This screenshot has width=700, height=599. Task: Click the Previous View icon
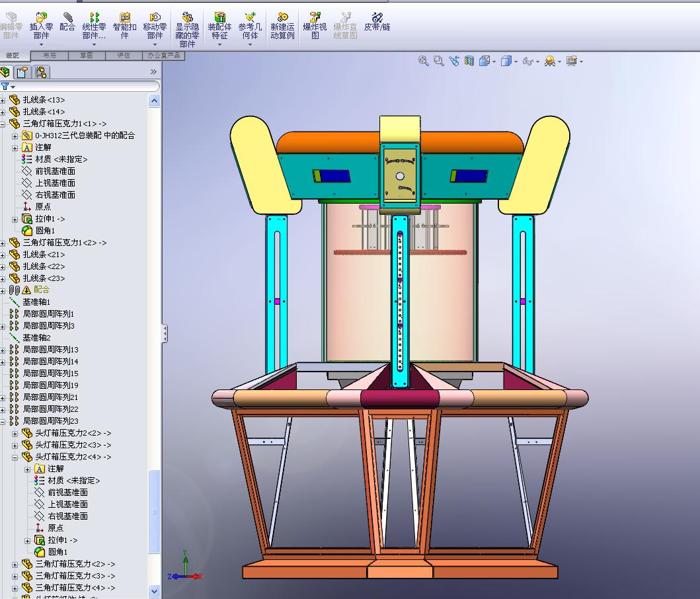(454, 61)
